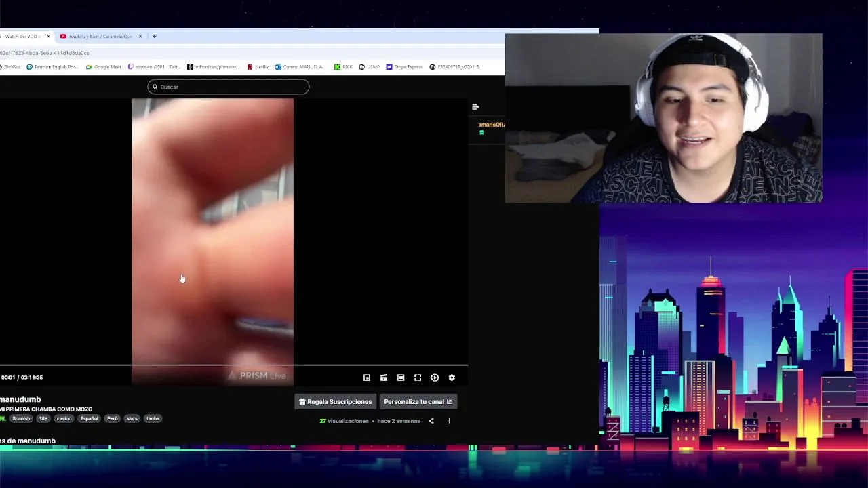This screenshot has width=868, height=488.
Task: Open the E32406715_v0001 bookmark
Action: pyautogui.click(x=456, y=67)
